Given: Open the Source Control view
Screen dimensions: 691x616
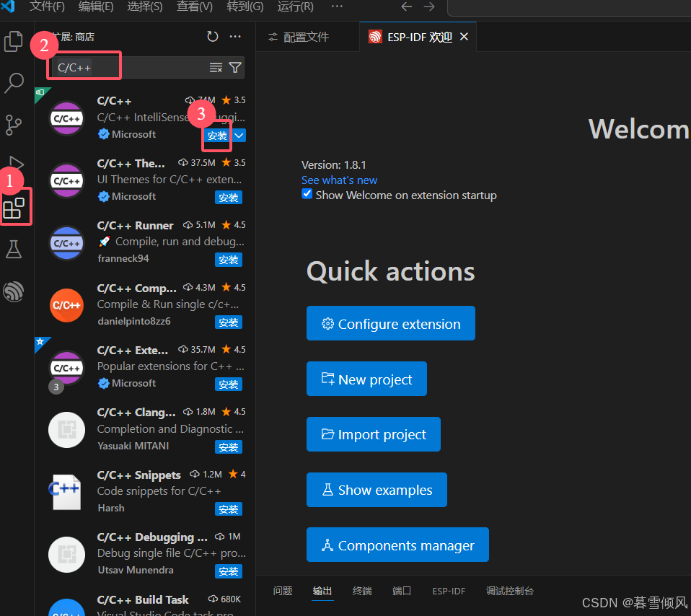Looking at the screenshot, I should [13, 125].
